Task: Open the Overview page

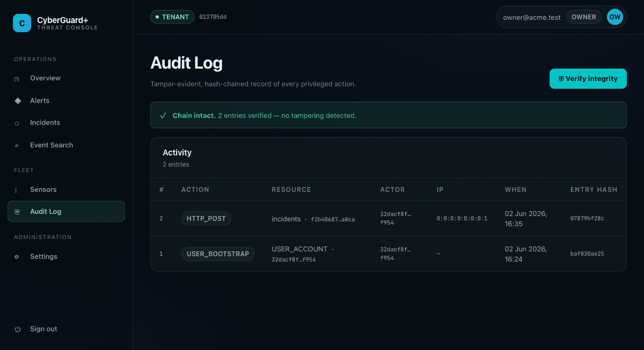Action: click(x=66, y=78)
